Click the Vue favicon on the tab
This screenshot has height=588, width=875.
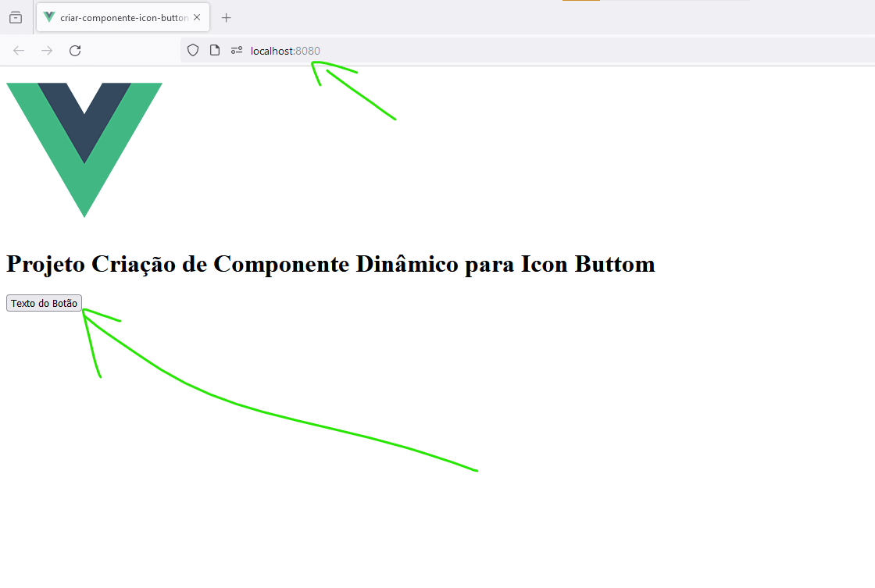tap(49, 17)
